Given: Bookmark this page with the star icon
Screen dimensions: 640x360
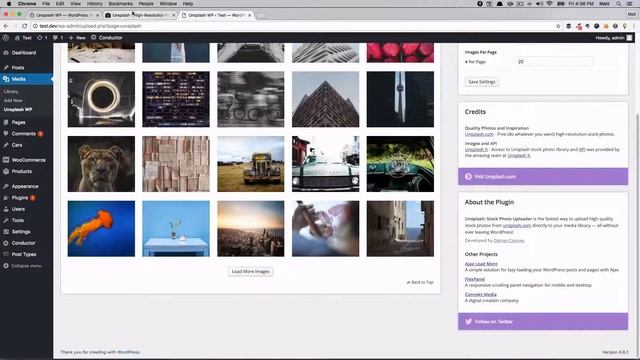Looking at the screenshot, I should pos(558,26).
